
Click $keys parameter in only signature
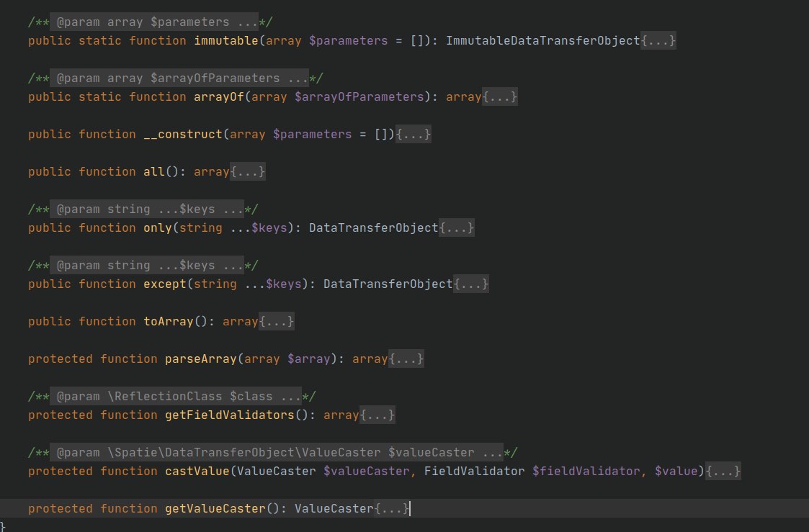click(269, 228)
